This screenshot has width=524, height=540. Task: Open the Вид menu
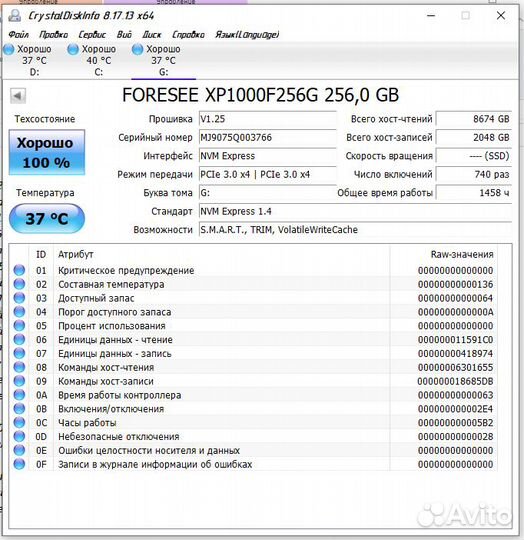[124, 34]
